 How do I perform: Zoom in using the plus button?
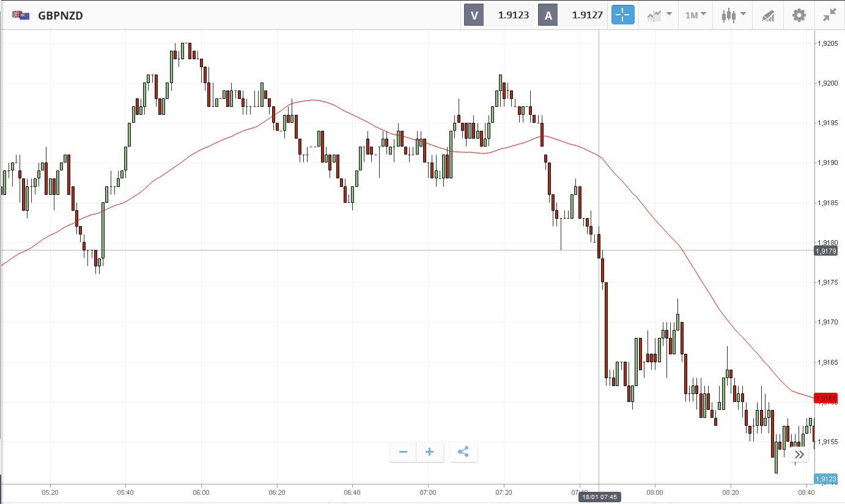pyautogui.click(x=430, y=452)
